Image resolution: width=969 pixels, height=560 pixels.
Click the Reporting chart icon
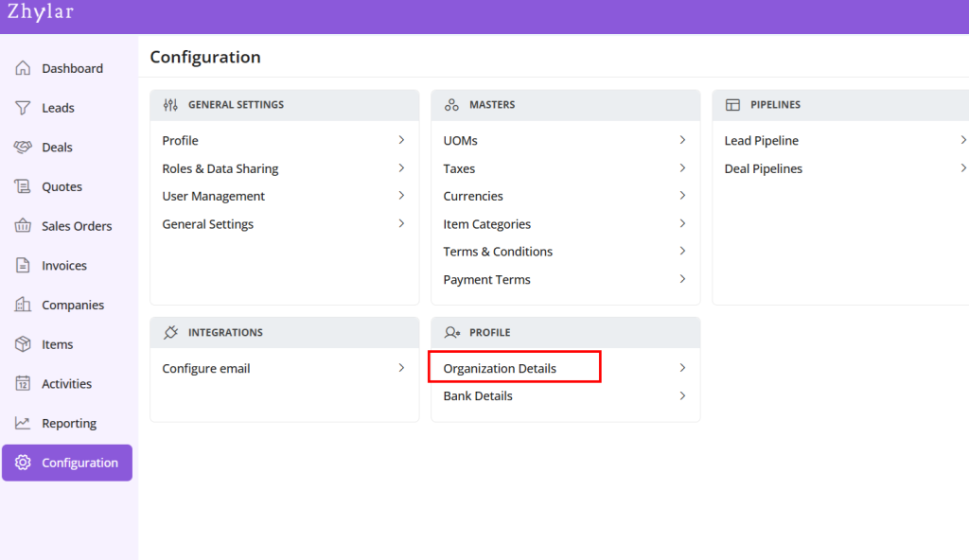pyautogui.click(x=23, y=423)
